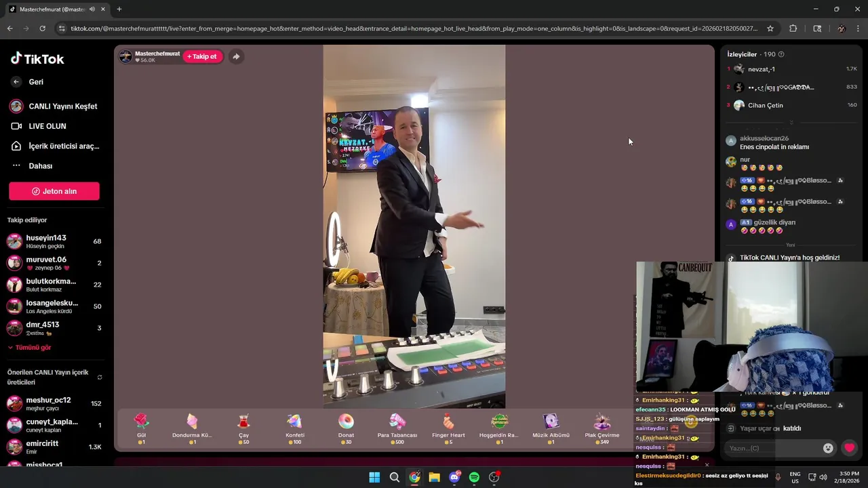Screen dimensions: 868x488
Task: Open Discord from taskbar
Action: [x=454, y=477]
